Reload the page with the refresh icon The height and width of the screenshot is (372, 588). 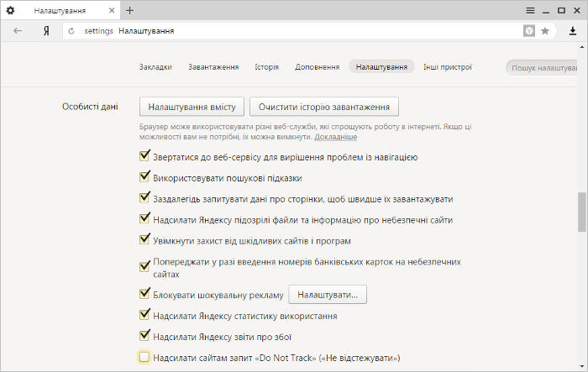[71, 31]
